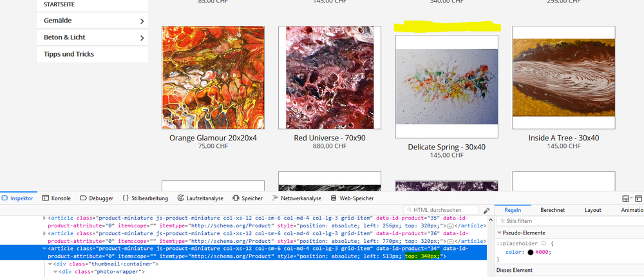Click the 75,00 CHF price
The image size is (644, 277).
tap(213, 146)
